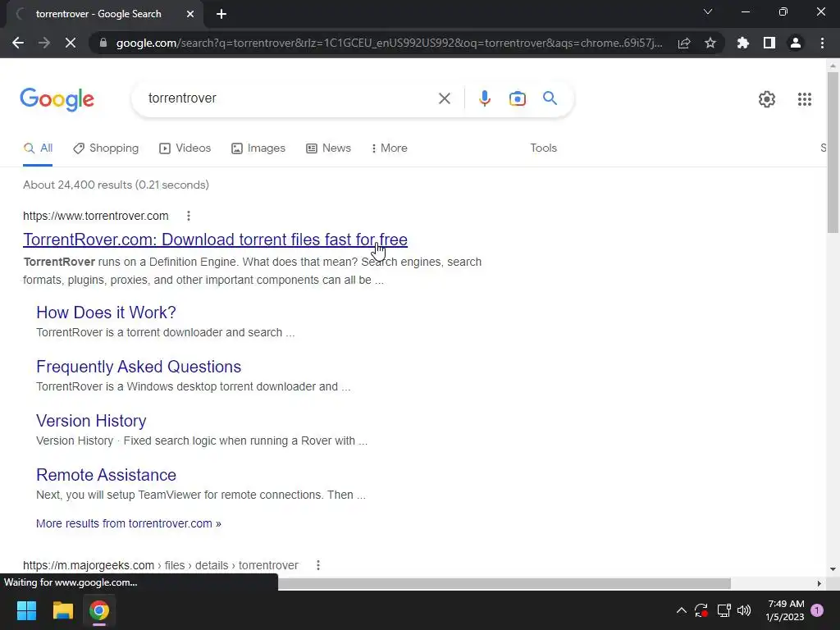
Task: Open the Frequently Asked Questions sitelink
Action: point(139,367)
